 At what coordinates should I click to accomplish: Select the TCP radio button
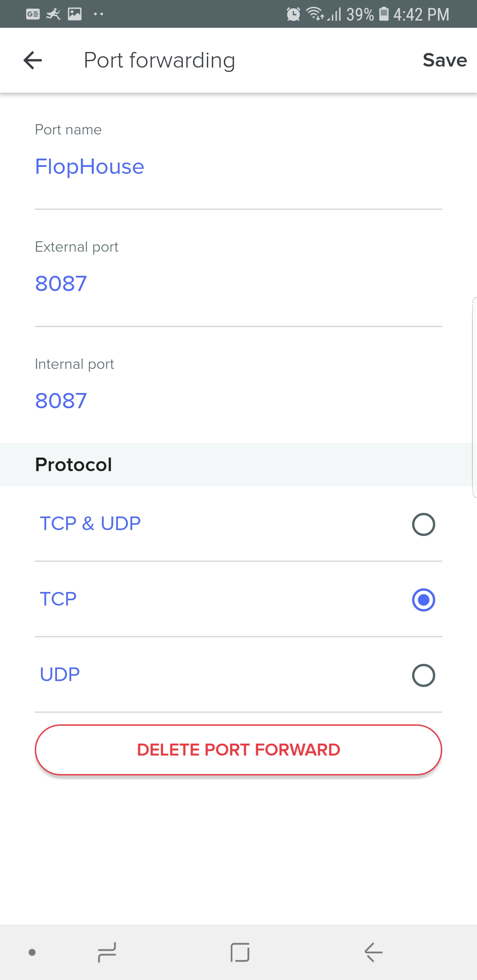423,600
